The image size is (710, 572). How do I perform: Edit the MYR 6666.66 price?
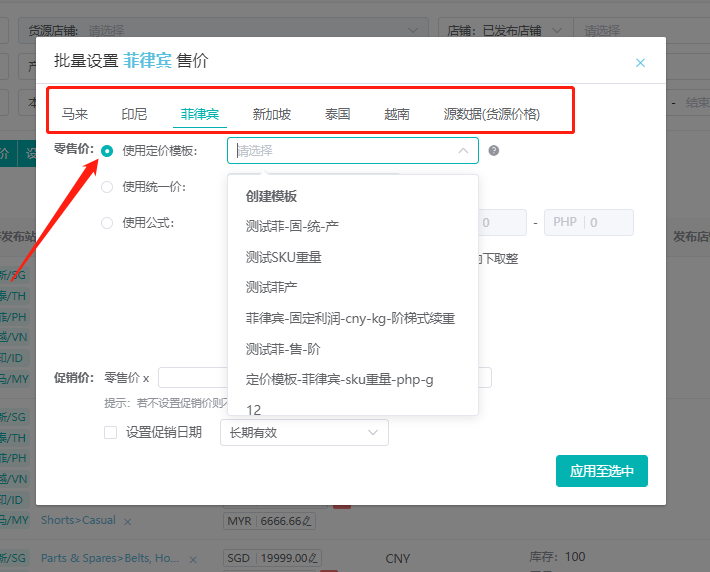[x=309, y=521]
